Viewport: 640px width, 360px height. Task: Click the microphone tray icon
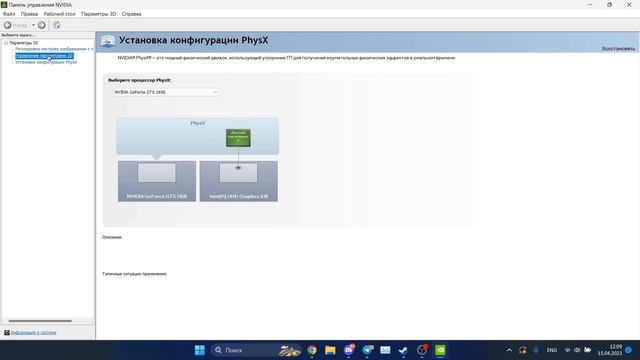pyautogui.click(x=536, y=350)
